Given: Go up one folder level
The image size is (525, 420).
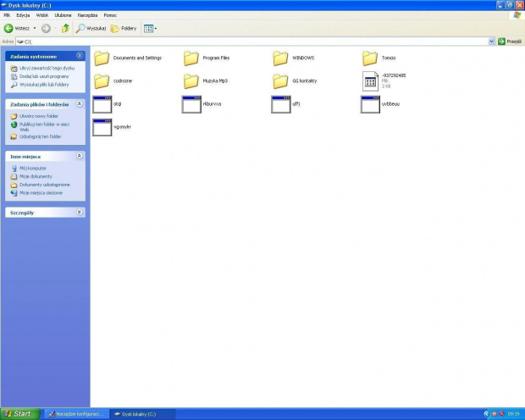Looking at the screenshot, I should click(65, 28).
